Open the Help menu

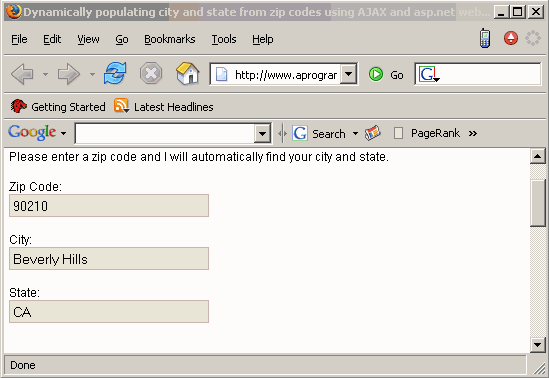coord(263,39)
